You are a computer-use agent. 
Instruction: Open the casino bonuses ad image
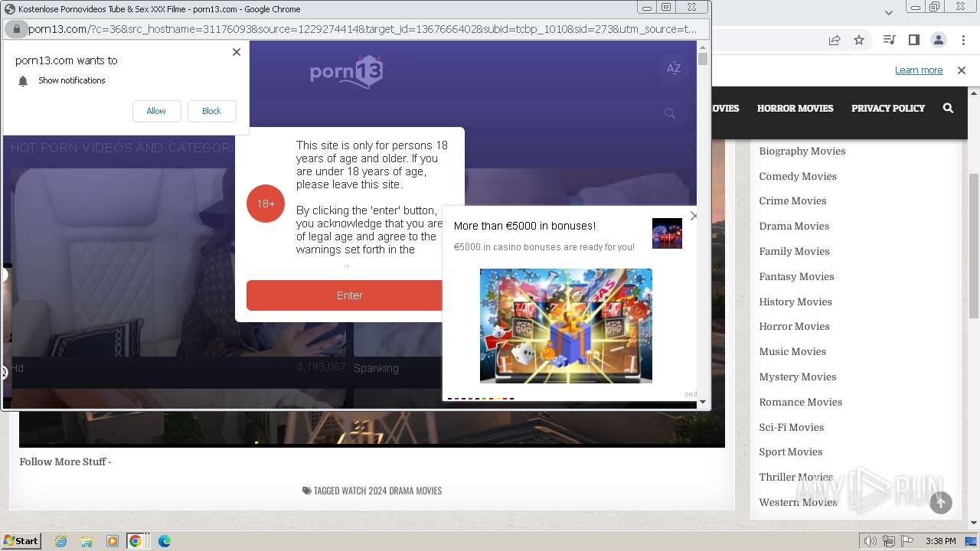[566, 326]
